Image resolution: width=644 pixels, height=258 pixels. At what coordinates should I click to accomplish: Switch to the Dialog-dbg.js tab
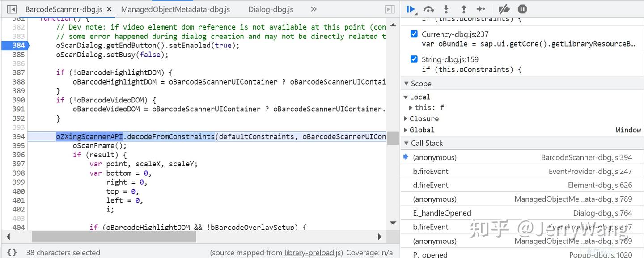point(270,9)
